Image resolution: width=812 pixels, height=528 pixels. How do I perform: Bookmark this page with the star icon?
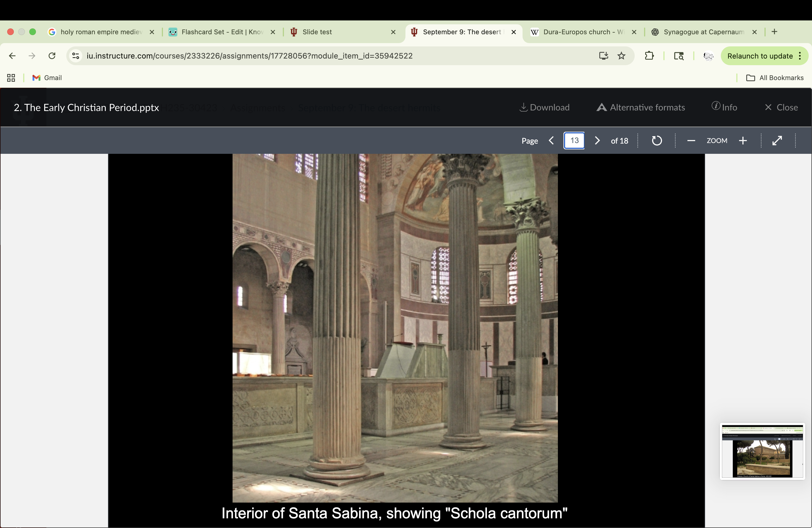click(x=621, y=56)
